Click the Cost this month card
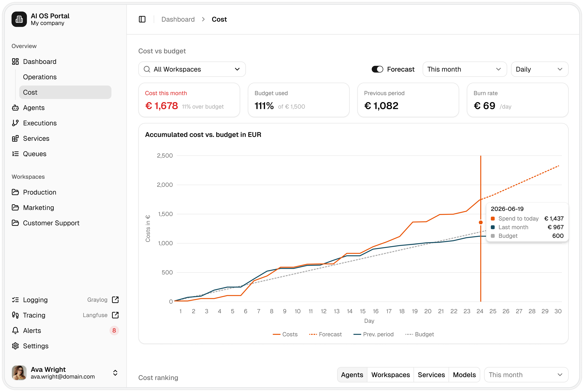584x392 pixels. click(189, 100)
